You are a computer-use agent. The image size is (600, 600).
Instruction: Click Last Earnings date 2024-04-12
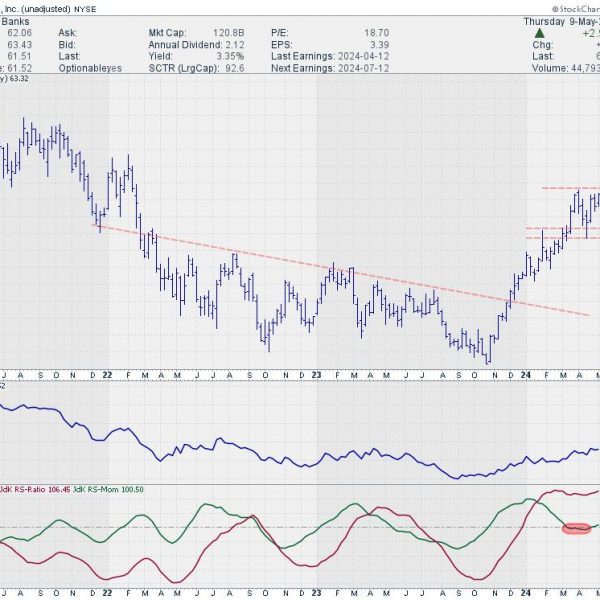[363, 56]
